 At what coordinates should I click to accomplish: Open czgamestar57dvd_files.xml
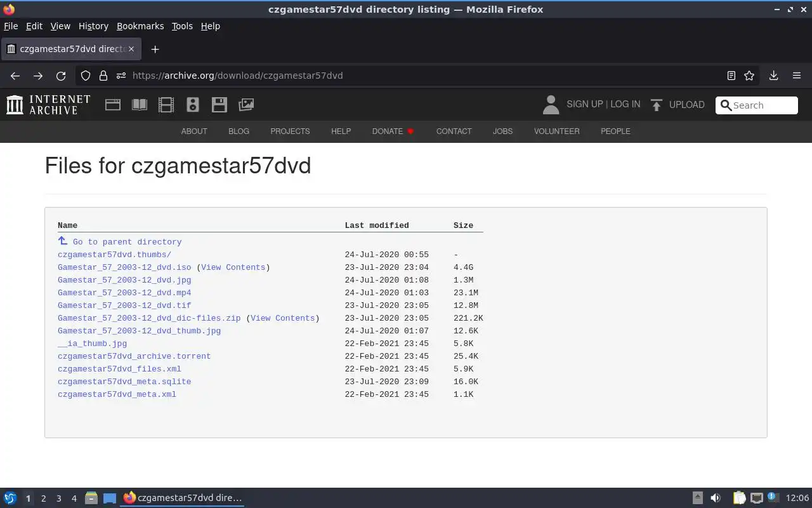click(119, 369)
